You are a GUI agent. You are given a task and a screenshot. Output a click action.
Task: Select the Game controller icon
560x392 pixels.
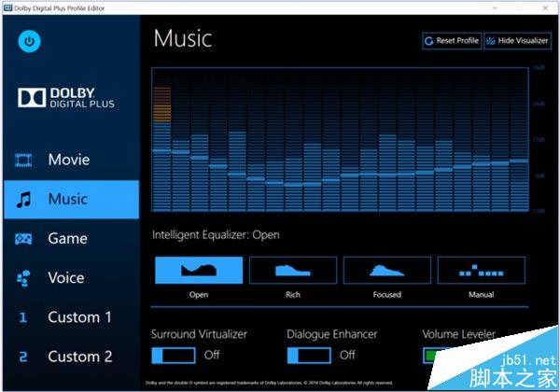pyautogui.click(x=23, y=239)
